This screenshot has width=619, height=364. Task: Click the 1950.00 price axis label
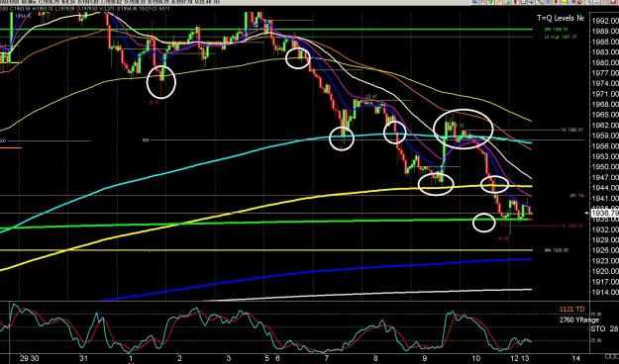tap(605, 167)
